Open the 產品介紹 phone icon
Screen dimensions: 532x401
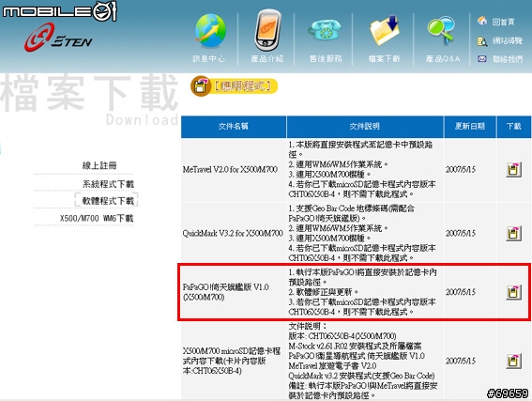tap(267, 30)
